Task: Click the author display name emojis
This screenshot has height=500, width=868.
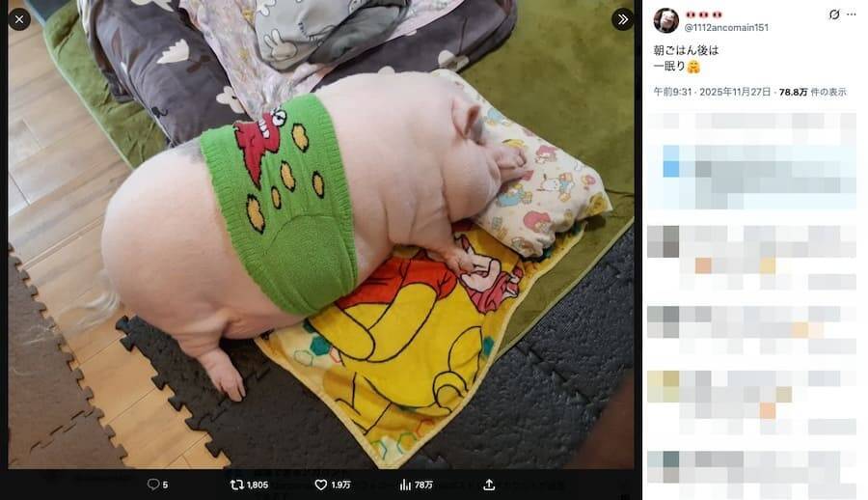Action: coord(704,14)
